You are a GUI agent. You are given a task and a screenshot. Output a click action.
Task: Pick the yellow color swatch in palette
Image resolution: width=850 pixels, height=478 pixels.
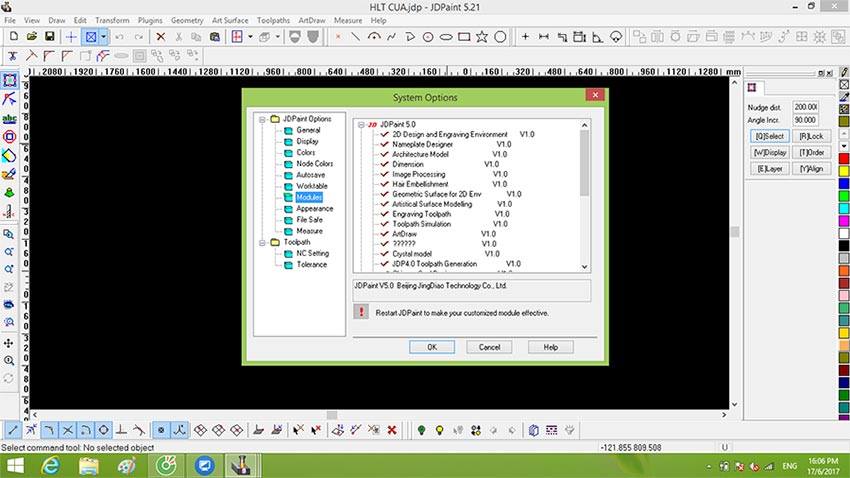pos(844,171)
